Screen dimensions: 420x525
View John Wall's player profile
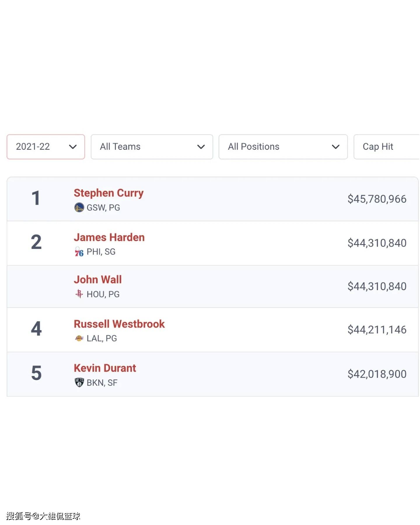coord(98,279)
